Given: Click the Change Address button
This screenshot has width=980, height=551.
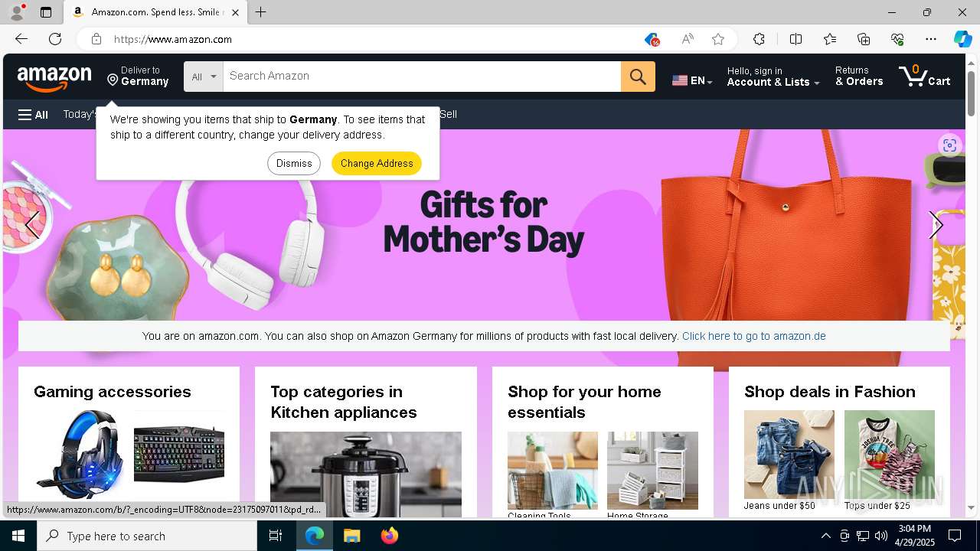Looking at the screenshot, I should (377, 163).
